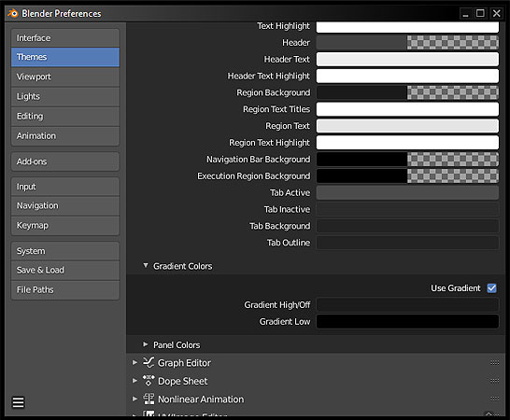
Task: Change the Gradient Low color
Action: click(x=407, y=321)
